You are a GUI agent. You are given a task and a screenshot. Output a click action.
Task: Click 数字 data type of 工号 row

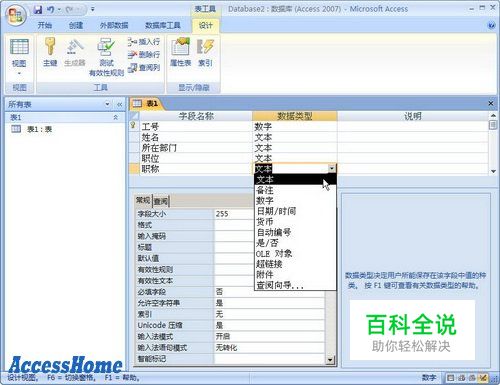click(x=295, y=127)
